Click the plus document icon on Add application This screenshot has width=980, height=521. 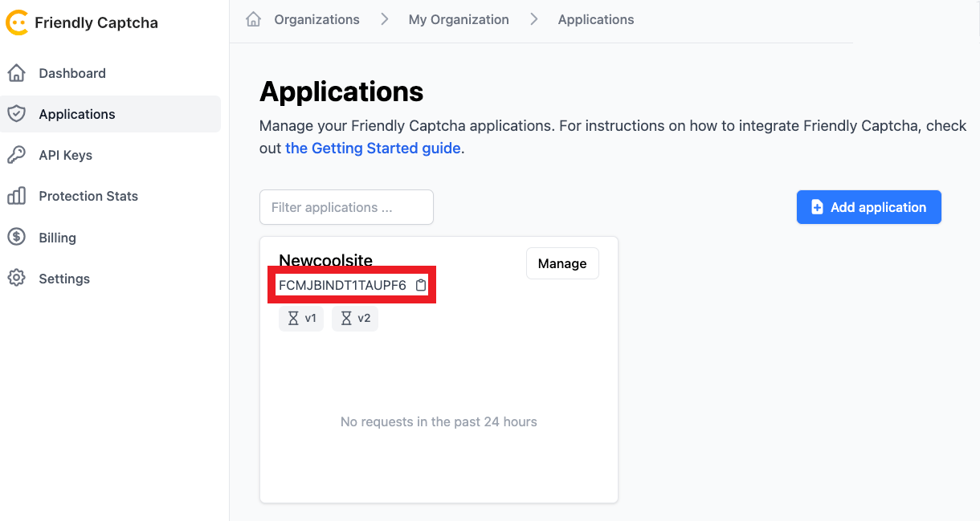tap(817, 207)
